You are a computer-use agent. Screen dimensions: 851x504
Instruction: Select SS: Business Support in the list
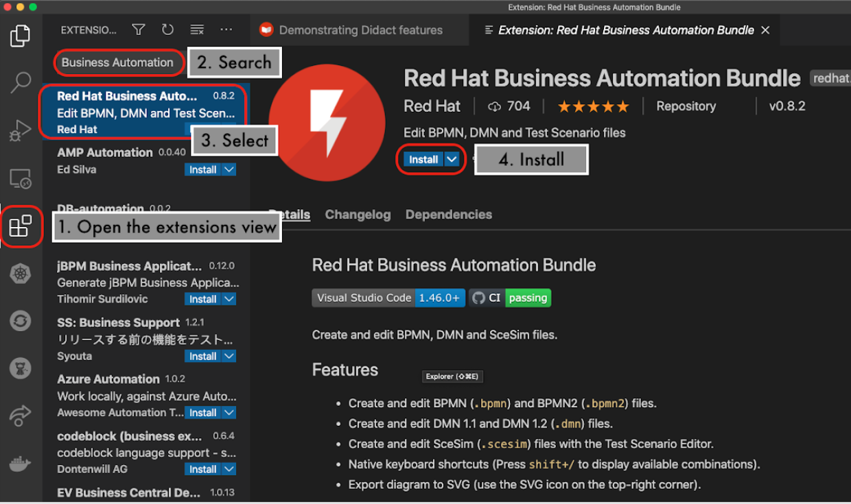(146, 339)
